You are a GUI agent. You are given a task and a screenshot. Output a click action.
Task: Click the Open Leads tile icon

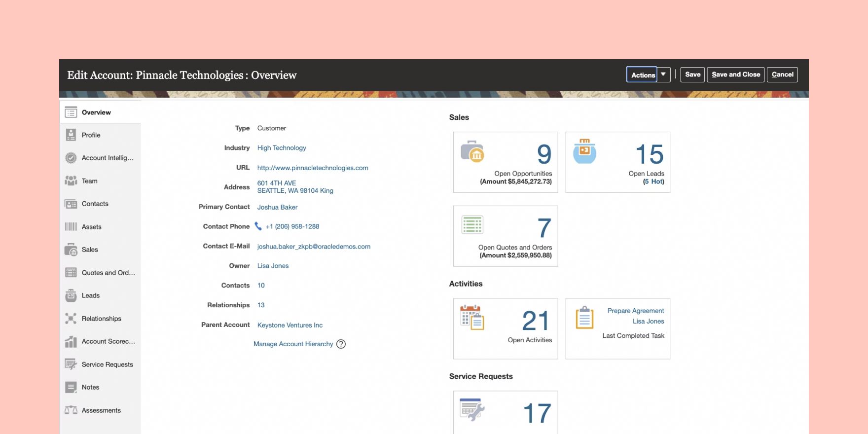[x=584, y=151]
